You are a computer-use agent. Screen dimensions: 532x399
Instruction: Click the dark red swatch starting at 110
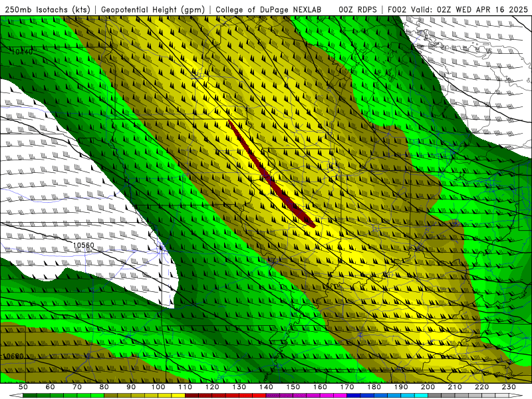pos(192,396)
